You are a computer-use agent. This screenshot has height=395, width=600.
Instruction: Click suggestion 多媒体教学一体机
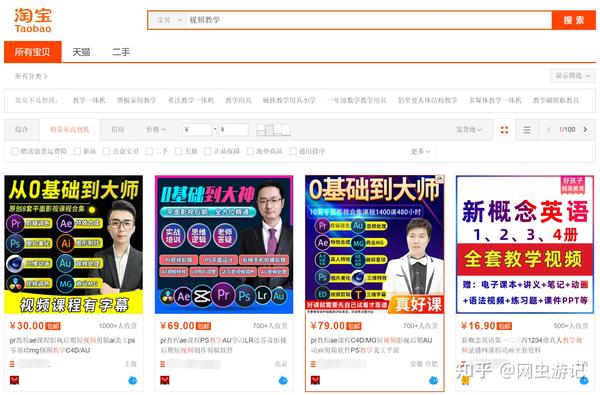pos(495,100)
